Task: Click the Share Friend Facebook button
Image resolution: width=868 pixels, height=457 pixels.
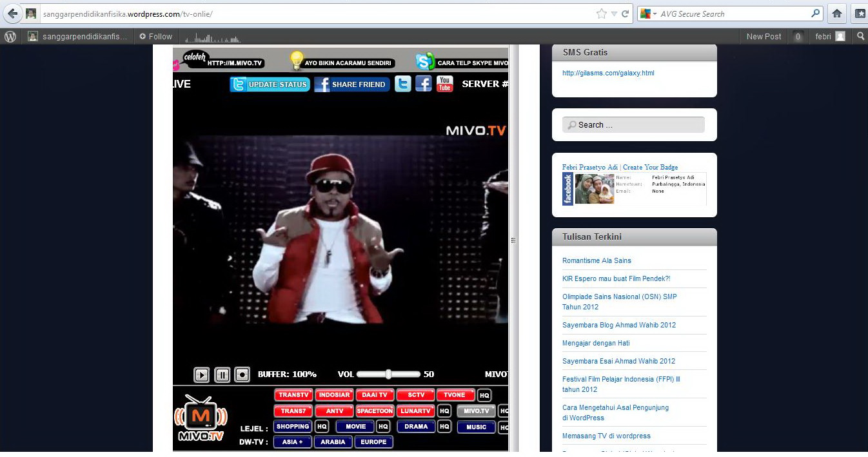Action: tap(352, 84)
